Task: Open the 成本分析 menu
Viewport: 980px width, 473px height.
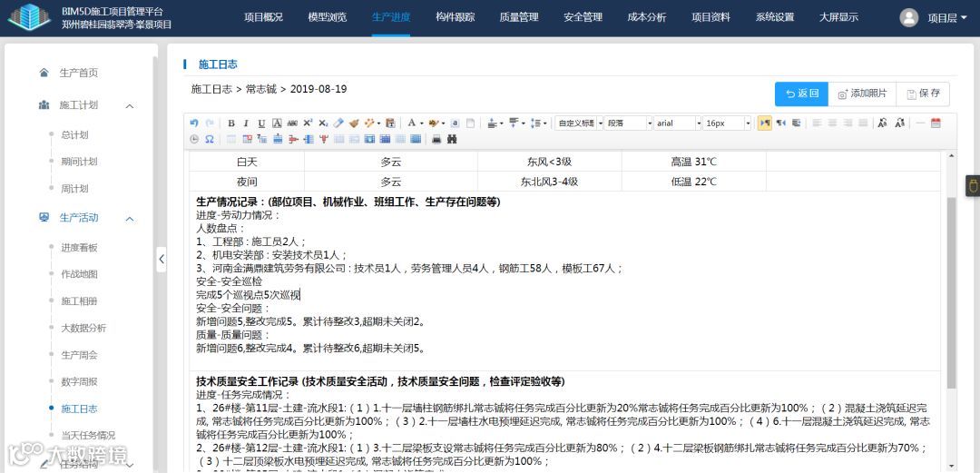Action: (x=647, y=17)
